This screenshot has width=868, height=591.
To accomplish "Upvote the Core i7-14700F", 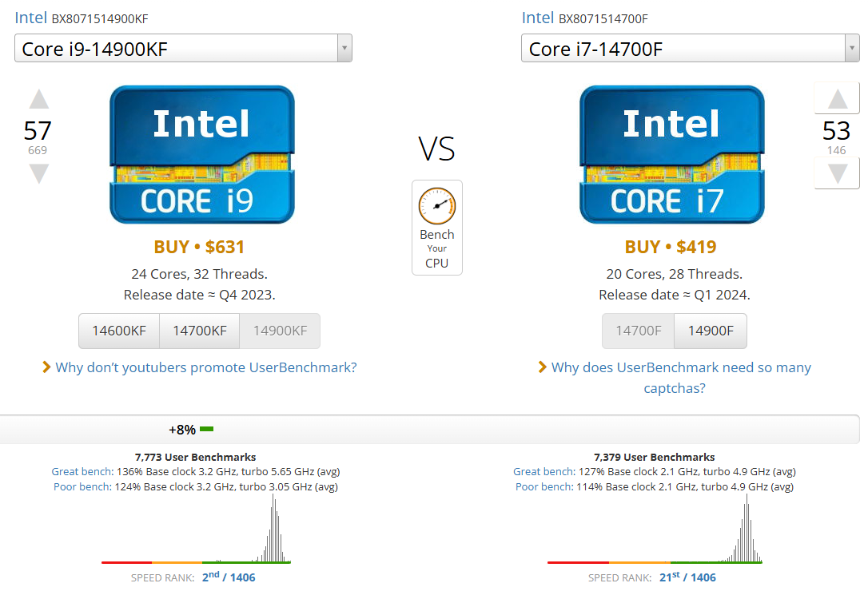I will point(837,99).
